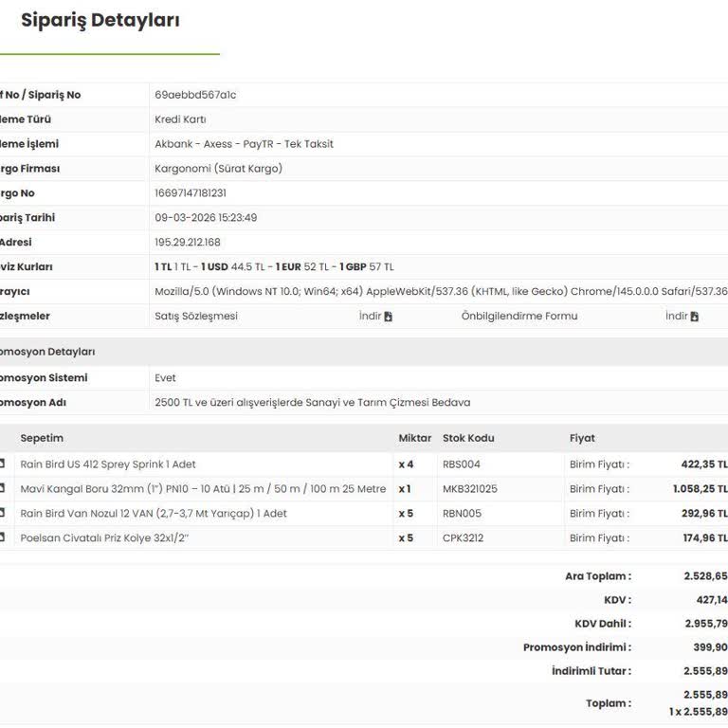Click stock code MKB321025
The image size is (728, 728).
(469, 489)
